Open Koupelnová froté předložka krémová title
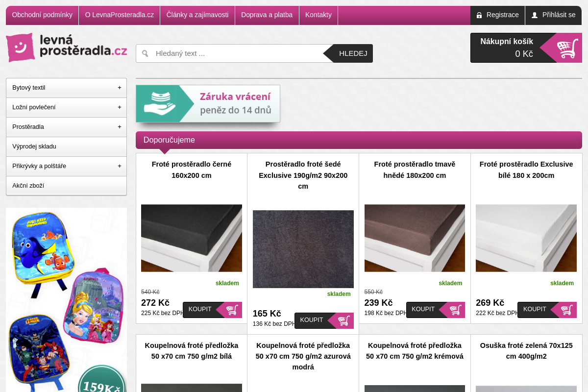 [415, 351]
